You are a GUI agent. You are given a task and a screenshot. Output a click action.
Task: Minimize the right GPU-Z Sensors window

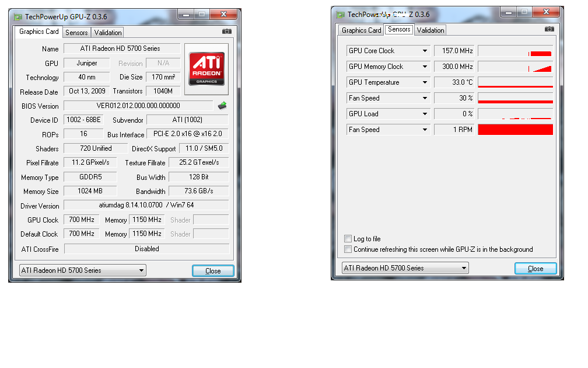coord(508,12)
